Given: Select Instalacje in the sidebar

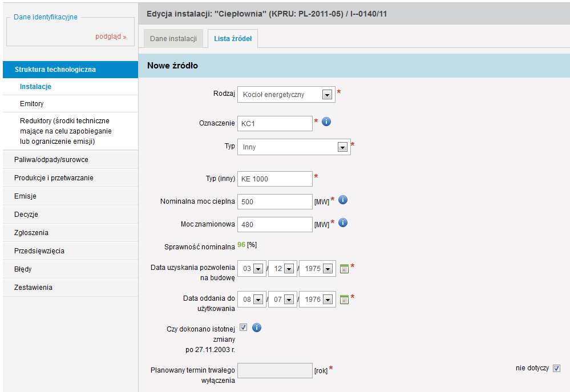Looking at the screenshot, I should 71,87.
